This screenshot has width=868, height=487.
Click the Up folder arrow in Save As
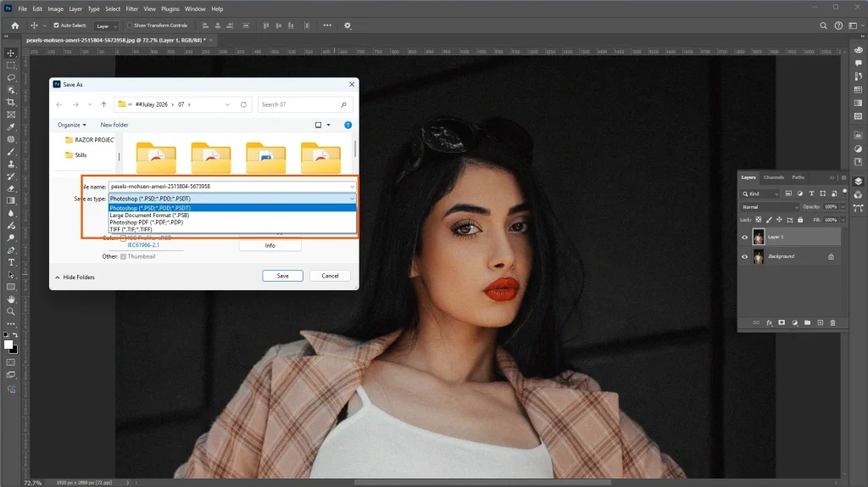point(103,104)
